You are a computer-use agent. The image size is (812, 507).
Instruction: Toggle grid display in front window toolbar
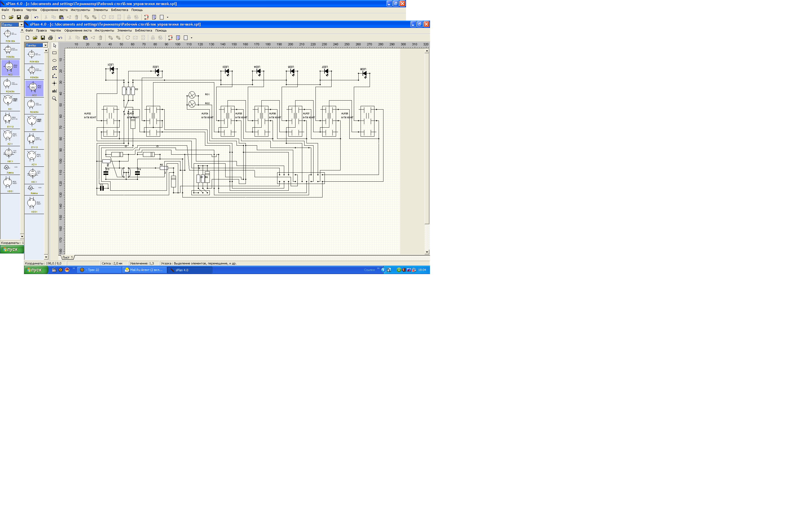186,38
